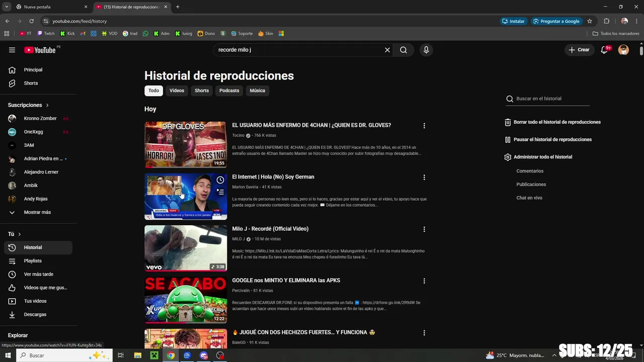Open Todos los marcadores folder
Screen dimensions: 644x362
[x=616, y=34]
